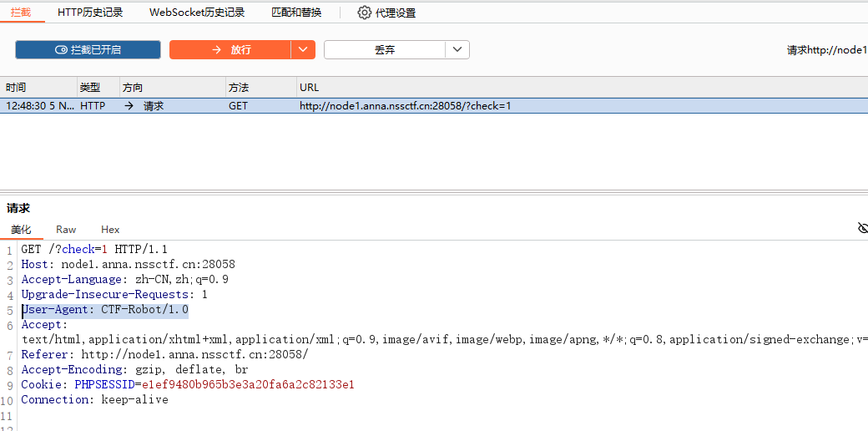This screenshot has width=868, height=431.
Task: Expand the 放行 dropdown arrow
Action: (303, 50)
